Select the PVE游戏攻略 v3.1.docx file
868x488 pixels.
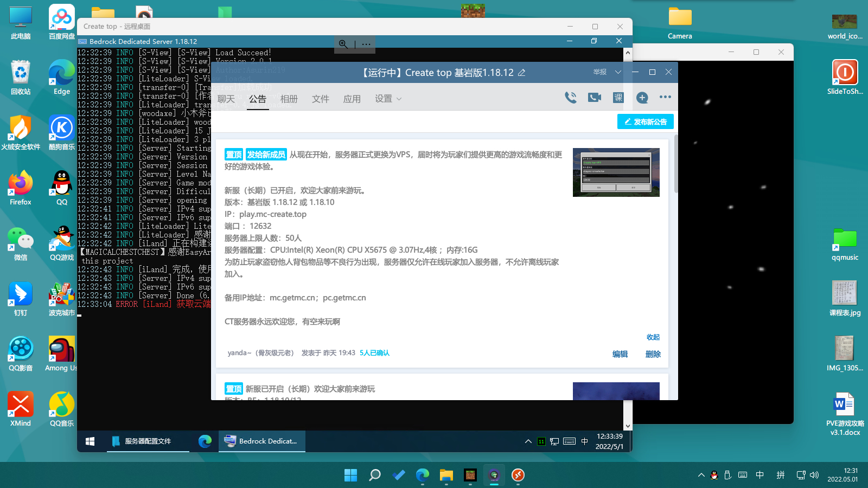[x=845, y=414]
